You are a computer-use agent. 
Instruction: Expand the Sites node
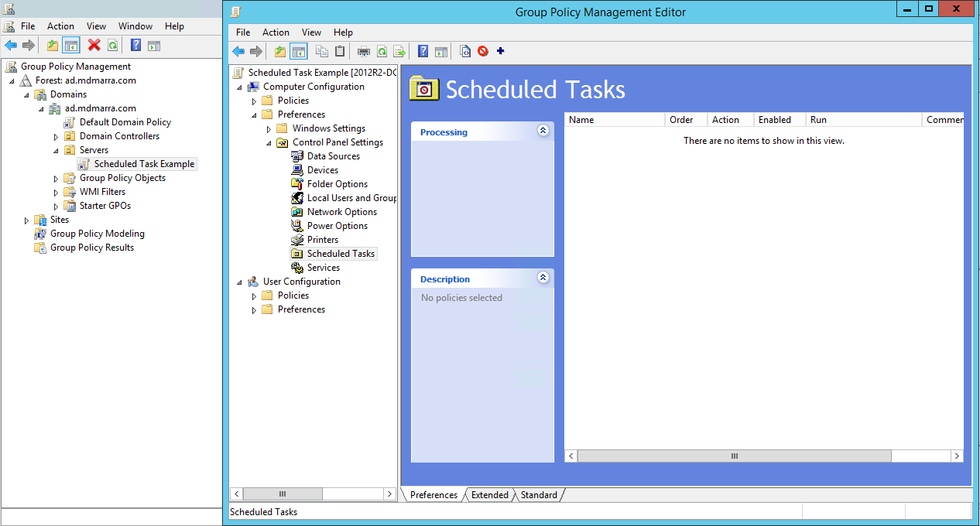click(x=26, y=220)
